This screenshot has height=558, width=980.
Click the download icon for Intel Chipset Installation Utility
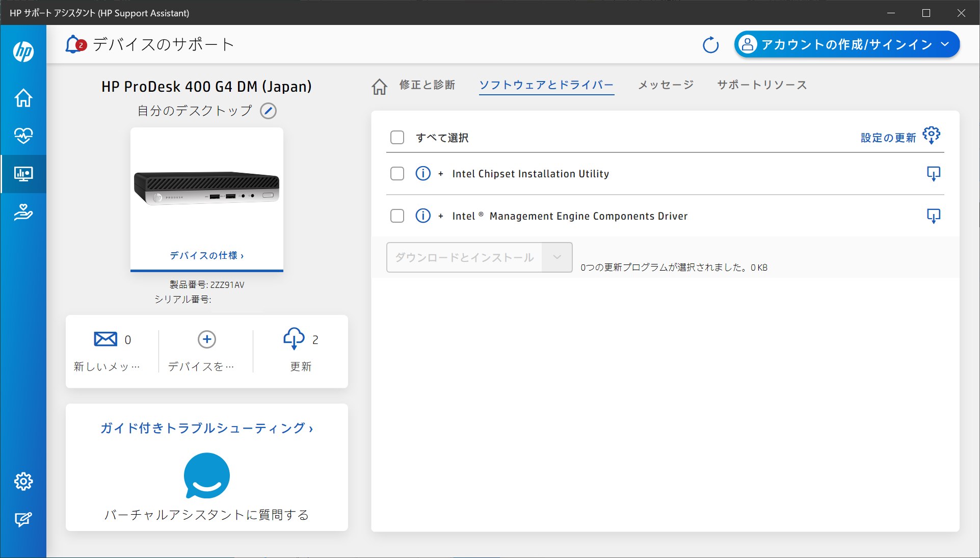[933, 174]
